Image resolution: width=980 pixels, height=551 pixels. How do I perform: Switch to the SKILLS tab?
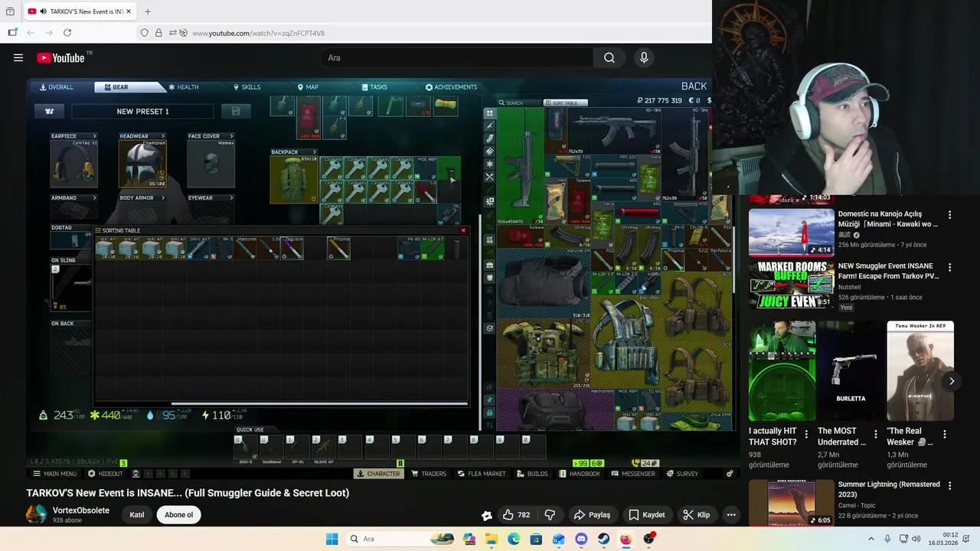click(x=247, y=87)
